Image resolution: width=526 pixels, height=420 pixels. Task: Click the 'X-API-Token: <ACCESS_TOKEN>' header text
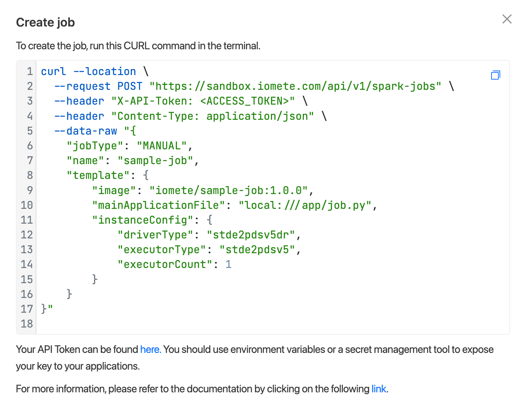click(203, 101)
